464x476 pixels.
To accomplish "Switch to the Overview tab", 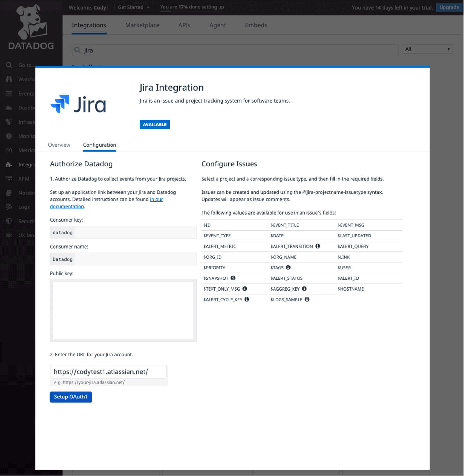I will [x=59, y=145].
